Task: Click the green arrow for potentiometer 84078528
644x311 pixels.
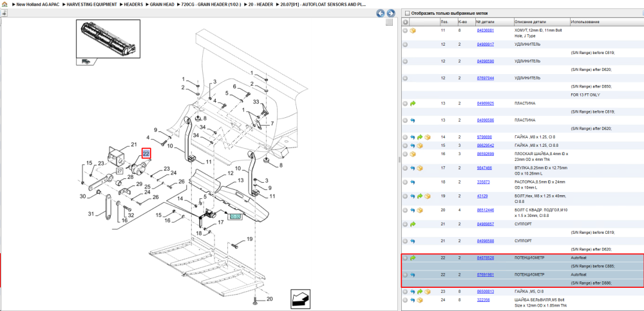Action: pos(413,258)
